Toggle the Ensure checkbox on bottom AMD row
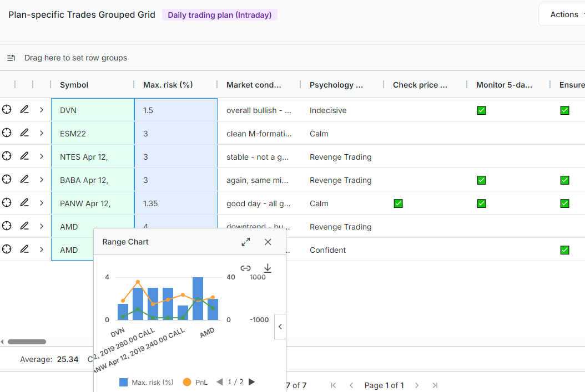The height and width of the screenshot is (392, 585). (564, 250)
